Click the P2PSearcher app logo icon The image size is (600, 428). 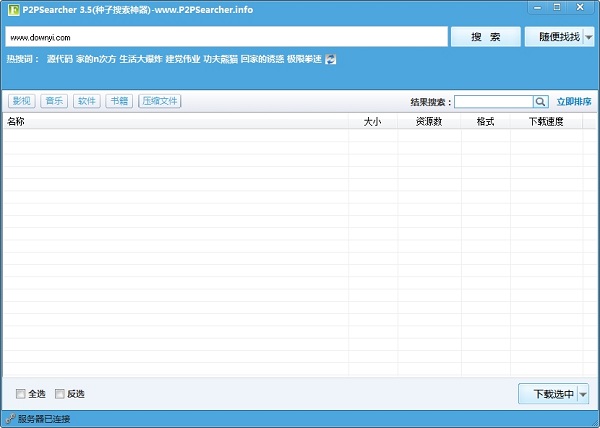pyautogui.click(x=13, y=10)
